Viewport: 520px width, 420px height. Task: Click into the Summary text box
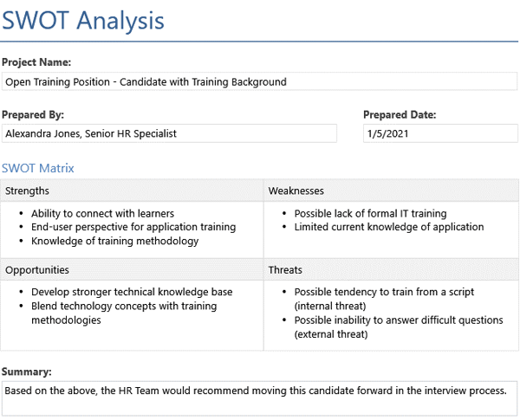pyautogui.click(x=258, y=391)
